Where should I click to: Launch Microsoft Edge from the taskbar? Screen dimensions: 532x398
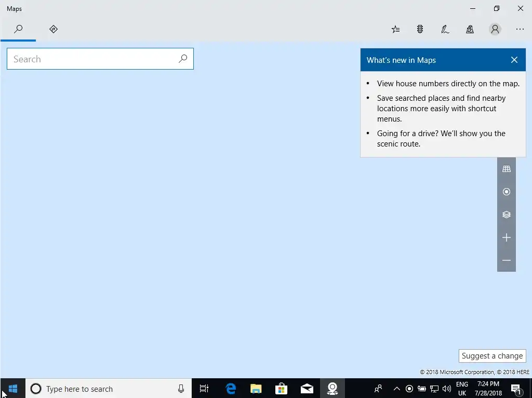click(231, 389)
